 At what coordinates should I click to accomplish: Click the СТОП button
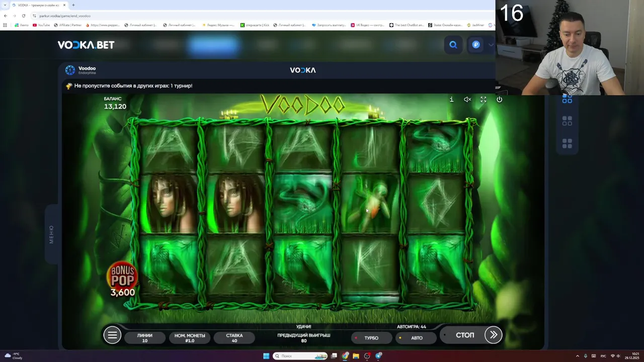(465, 335)
